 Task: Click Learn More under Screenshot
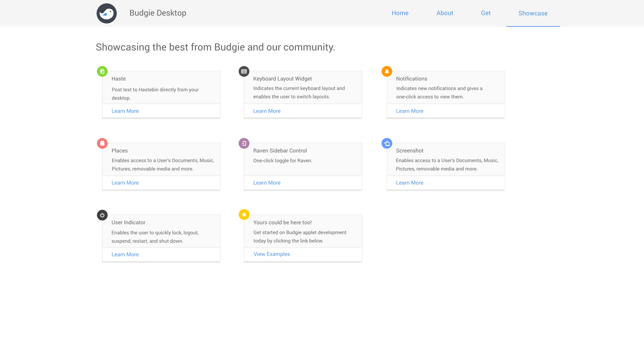tap(410, 183)
